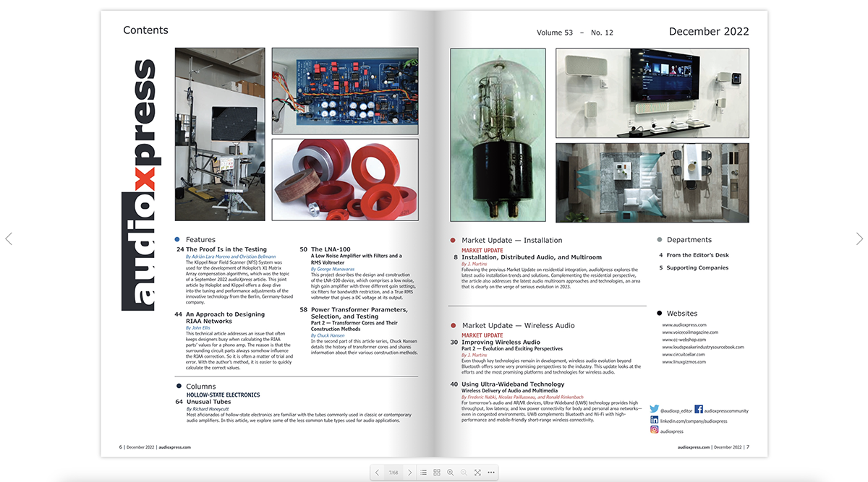This screenshot has width=868, height=482.
Task: Open the www.voicecoilmagazine.com link
Action: [x=690, y=332]
